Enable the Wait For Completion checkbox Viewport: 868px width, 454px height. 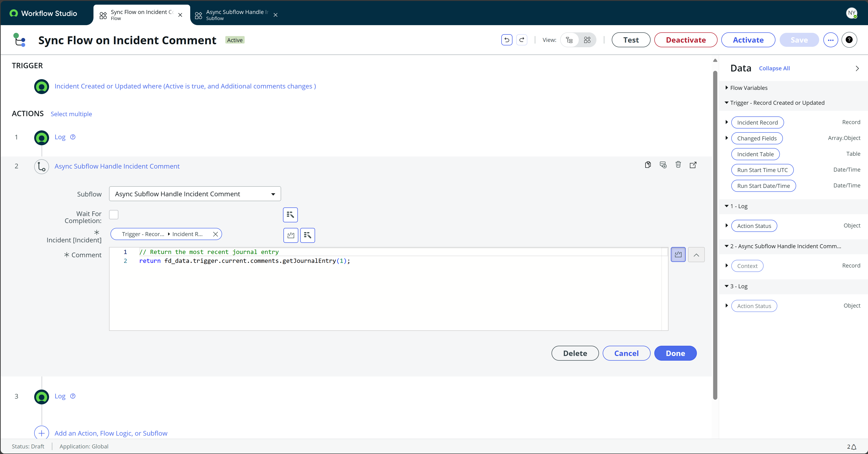coord(114,214)
